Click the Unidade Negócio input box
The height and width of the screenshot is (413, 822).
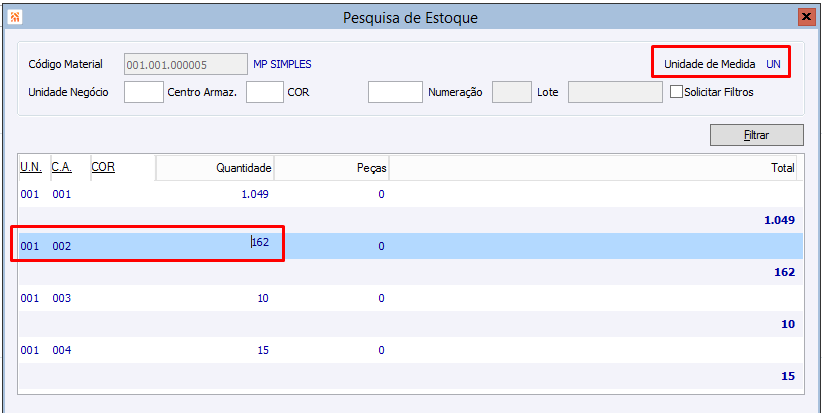[x=144, y=92]
